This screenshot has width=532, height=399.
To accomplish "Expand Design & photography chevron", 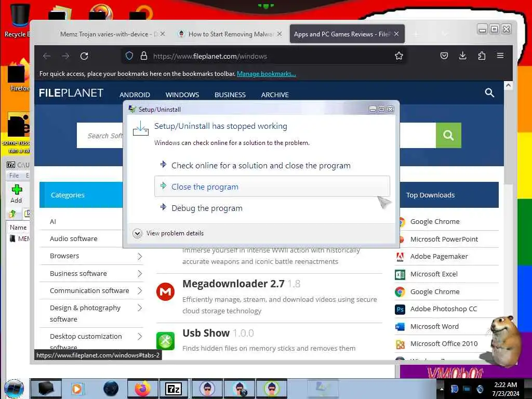I will click(140, 308).
